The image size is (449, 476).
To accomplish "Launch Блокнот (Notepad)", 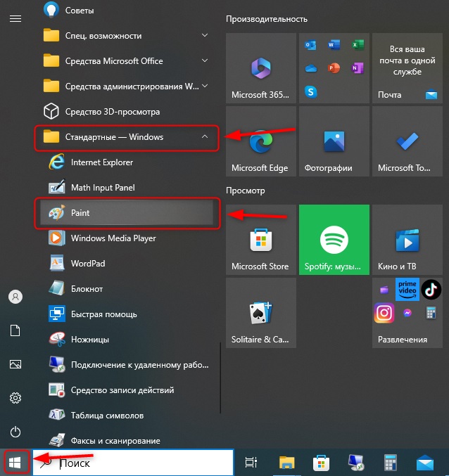I will 127,289.
